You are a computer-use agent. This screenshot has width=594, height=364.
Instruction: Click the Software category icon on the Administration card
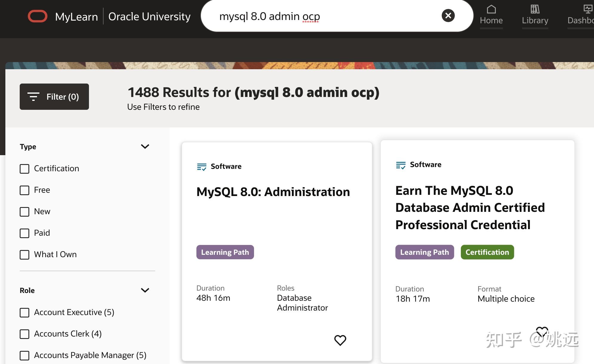[x=201, y=166]
